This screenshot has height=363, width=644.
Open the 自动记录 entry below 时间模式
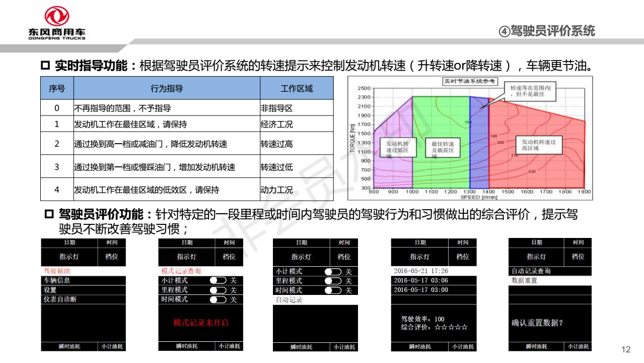[289, 300]
